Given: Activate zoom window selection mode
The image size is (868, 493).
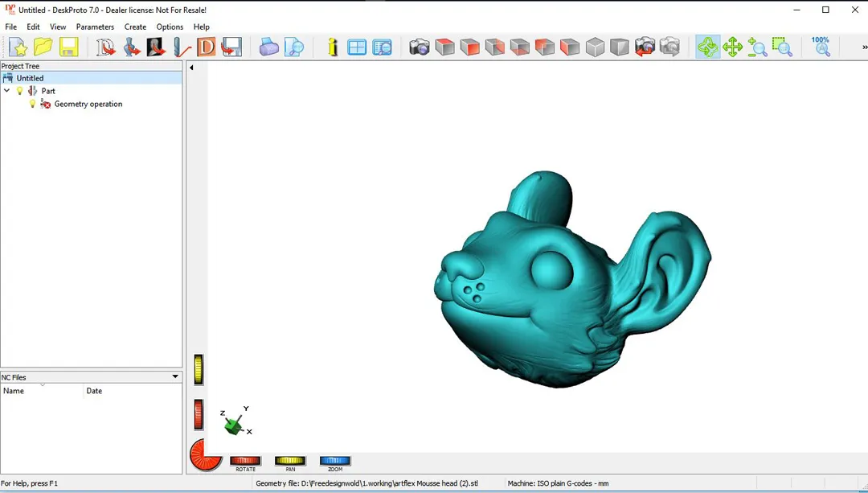Looking at the screenshot, I should point(782,47).
